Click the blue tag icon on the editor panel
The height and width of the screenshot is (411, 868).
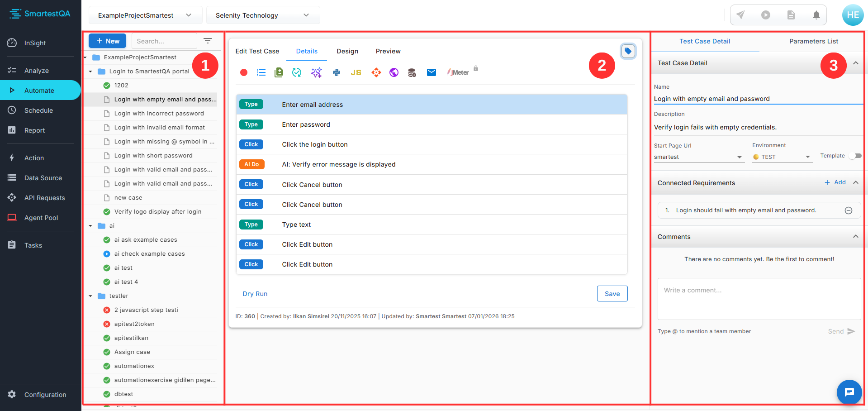(x=628, y=51)
